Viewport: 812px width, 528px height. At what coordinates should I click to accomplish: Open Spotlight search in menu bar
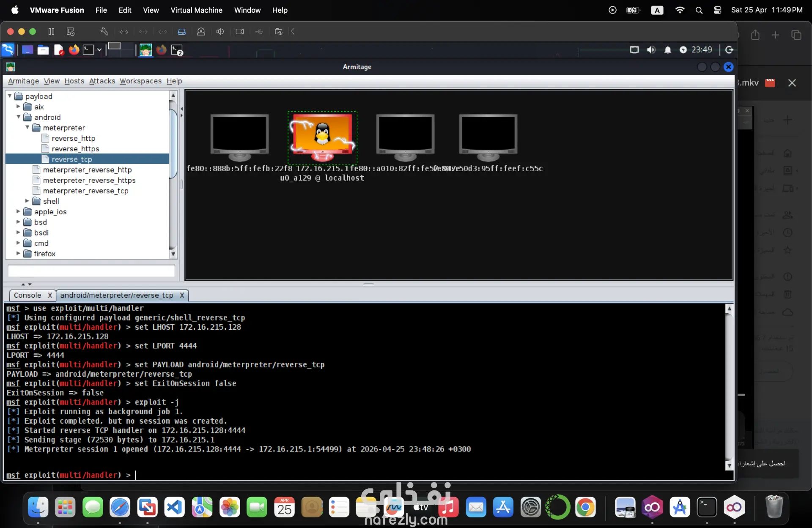(699, 10)
